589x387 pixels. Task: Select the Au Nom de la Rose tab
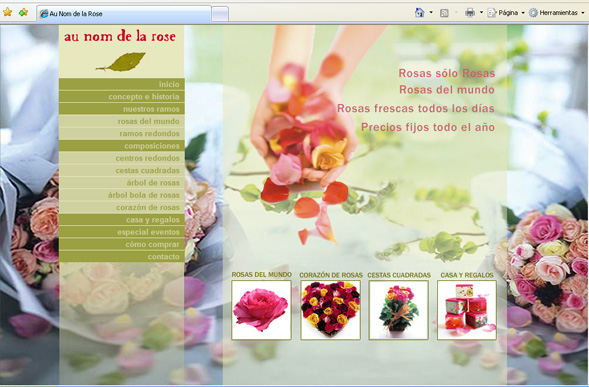tap(124, 14)
